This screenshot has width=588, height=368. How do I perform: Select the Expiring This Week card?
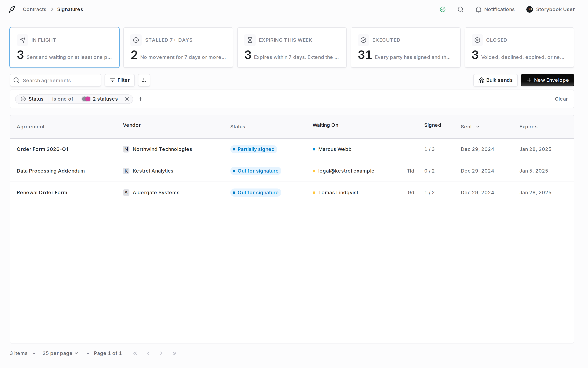[292, 47]
